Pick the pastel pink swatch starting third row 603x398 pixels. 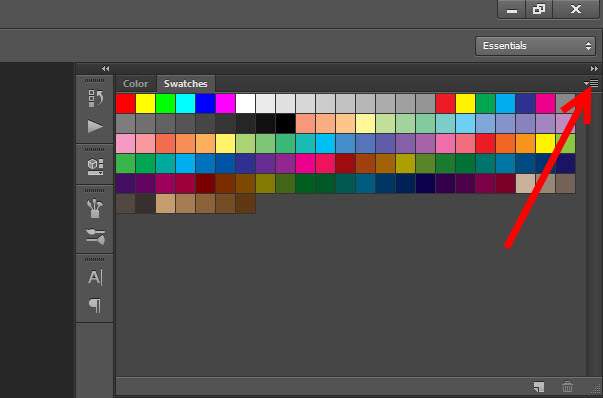[x=125, y=143]
